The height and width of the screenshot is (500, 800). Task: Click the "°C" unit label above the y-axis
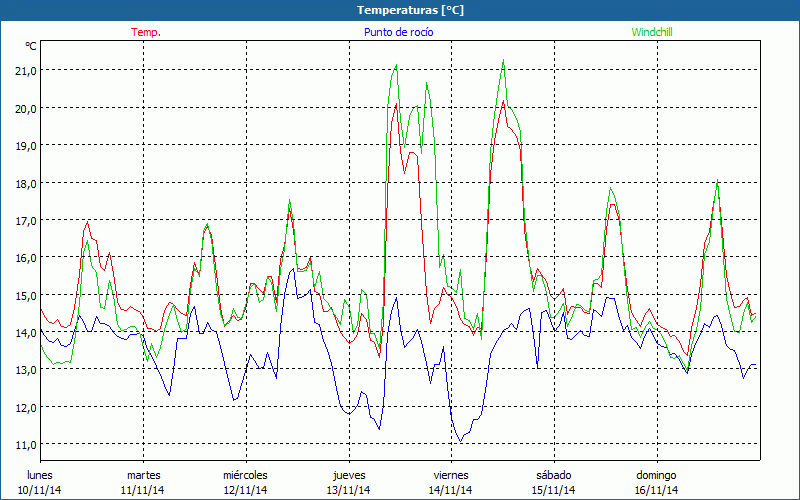pyautogui.click(x=31, y=46)
